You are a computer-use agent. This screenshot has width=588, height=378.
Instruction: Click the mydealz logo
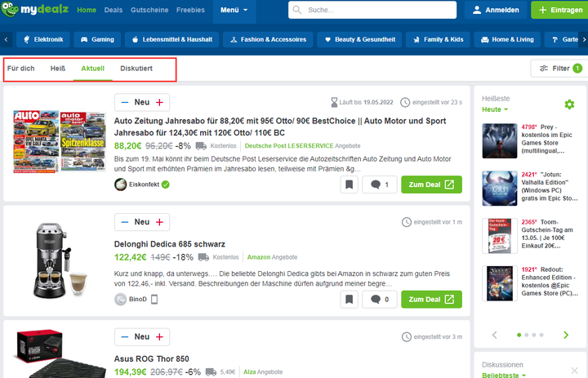coord(35,9)
